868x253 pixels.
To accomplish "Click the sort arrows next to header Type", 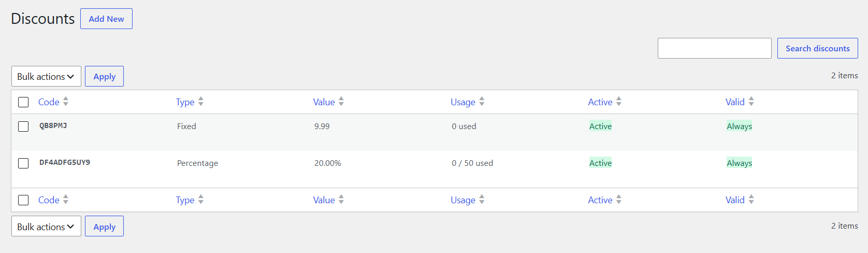I will (201, 102).
